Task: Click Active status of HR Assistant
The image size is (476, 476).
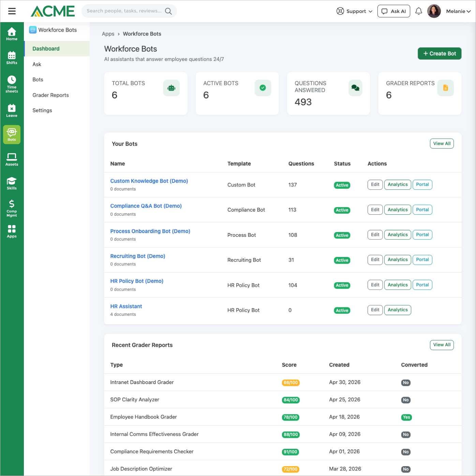Action: coord(342,310)
